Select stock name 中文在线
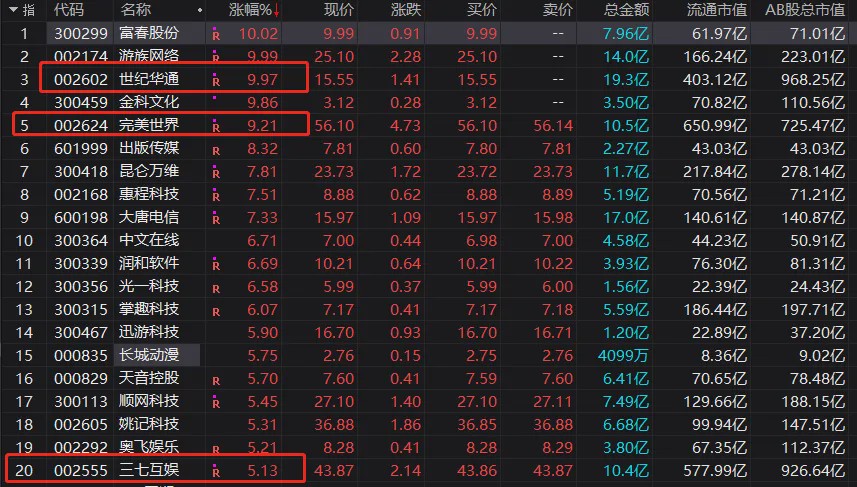The height and width of the screenshot is (487, 857). click(x=149, y=240)
